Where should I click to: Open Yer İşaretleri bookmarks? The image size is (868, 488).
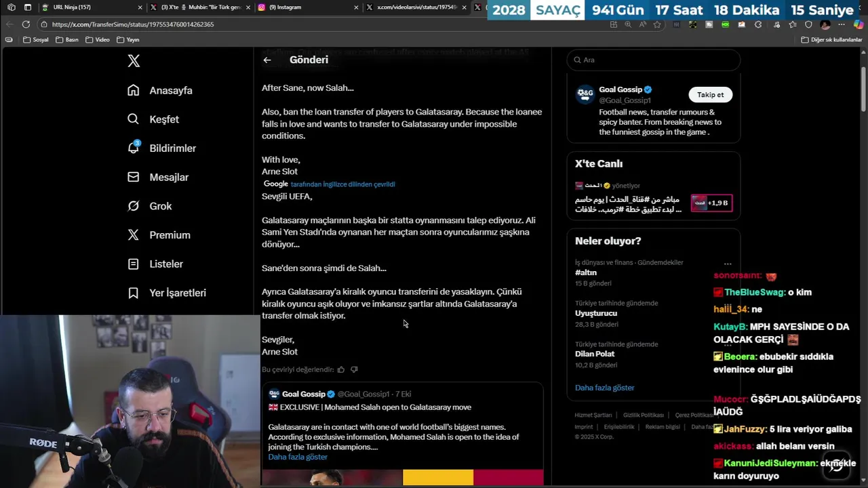tap(167, 293)
